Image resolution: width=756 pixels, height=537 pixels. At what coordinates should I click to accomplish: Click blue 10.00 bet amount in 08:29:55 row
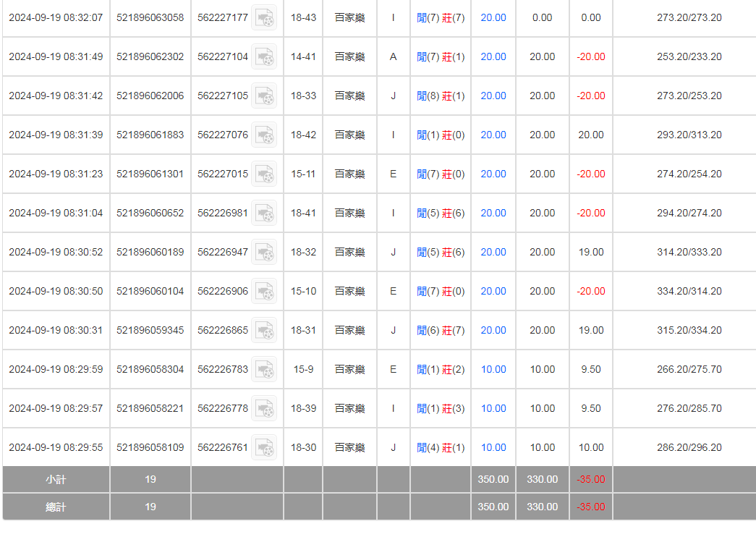[x=493, y=447]
